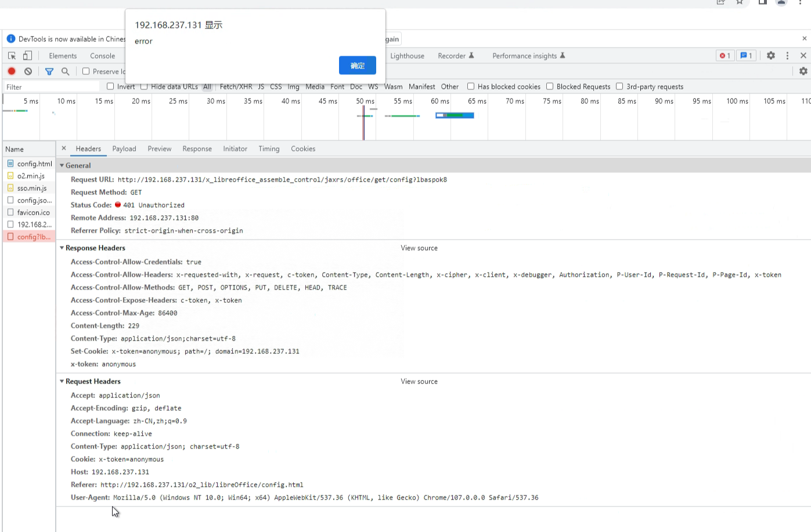Click the config.html document icon

[x=10, y=164]
